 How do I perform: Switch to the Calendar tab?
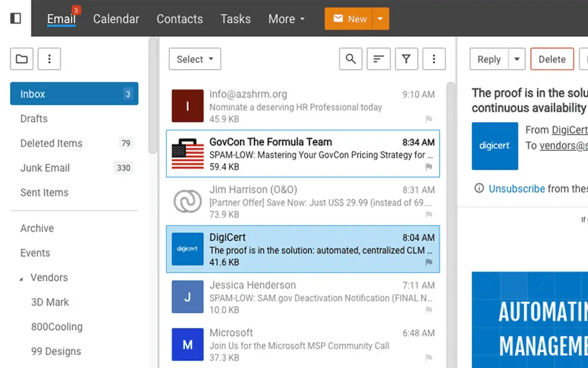(116, 19)
